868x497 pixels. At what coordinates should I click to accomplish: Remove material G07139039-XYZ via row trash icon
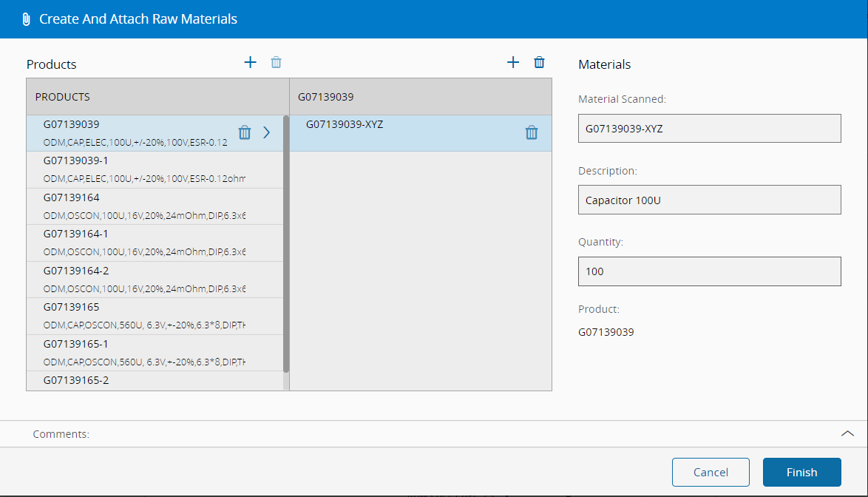click(532, 133)
